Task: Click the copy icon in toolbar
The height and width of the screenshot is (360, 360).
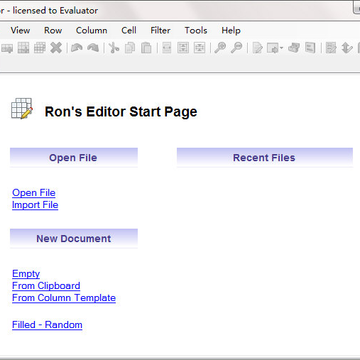Action: (x=130, y=48)
